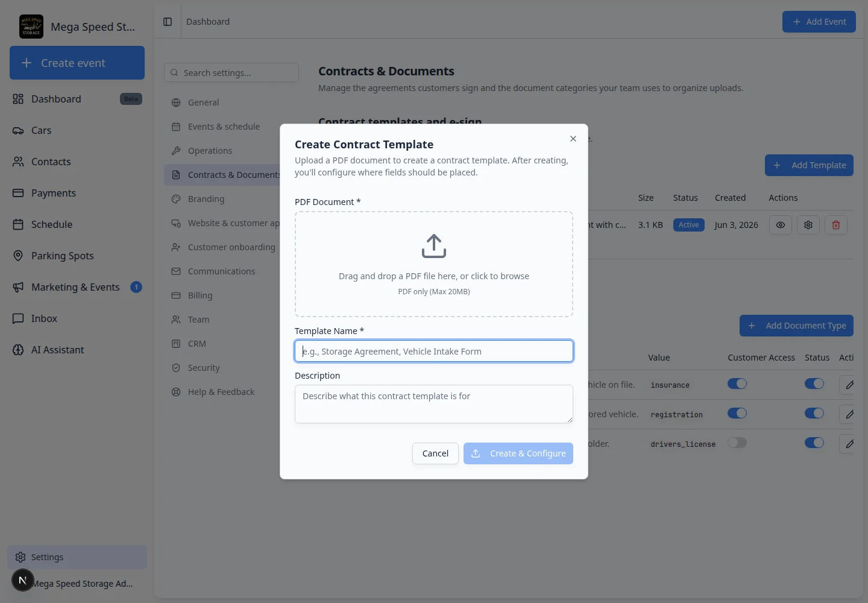Click the Help & Feedback lifebuoy icon
The width and height of the screenshot is (868, 603).
(x=176, y=392)
